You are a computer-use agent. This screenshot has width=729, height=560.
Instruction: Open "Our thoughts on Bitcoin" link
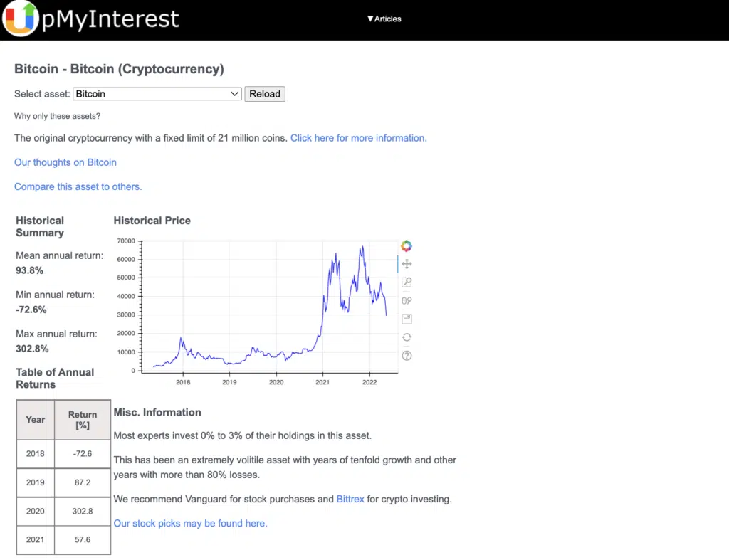click(x=65, y=162)
